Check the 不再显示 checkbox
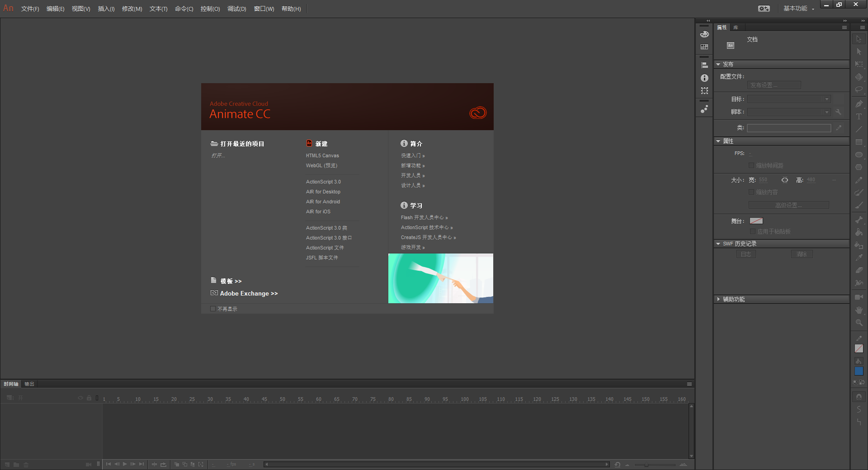The width and height of the screenshot is (868, 470). (x=213, y=309)
